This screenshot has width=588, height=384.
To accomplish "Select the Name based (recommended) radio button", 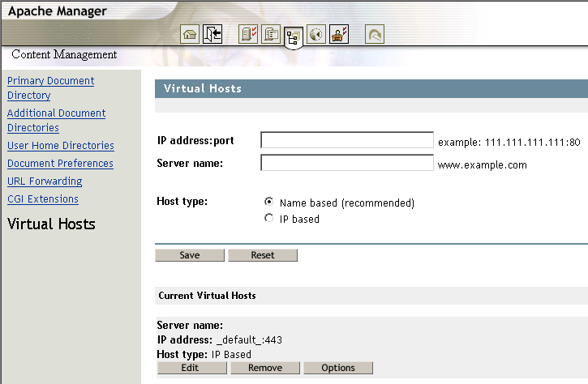I will [x=269, y=202].
